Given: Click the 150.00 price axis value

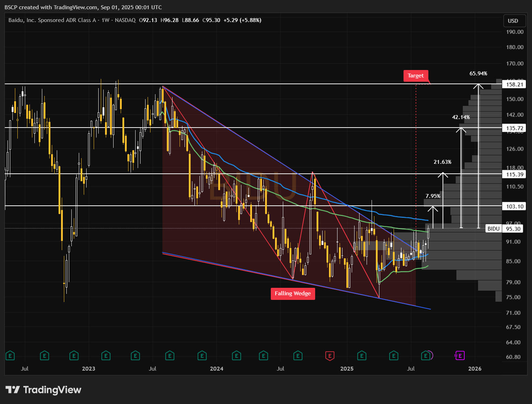Looking at the screenshot, I should click(x=515, y=99).
